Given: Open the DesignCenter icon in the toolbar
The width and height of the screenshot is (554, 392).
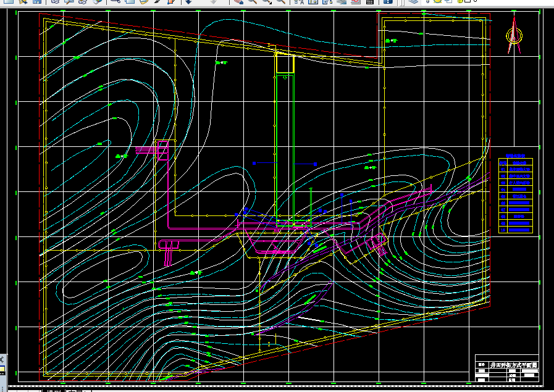Looking at the screenshot, I should click(313, 1).
